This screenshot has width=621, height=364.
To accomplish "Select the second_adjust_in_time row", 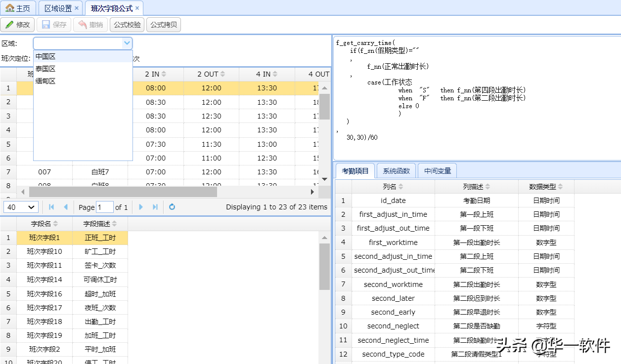I will point(454,256).
